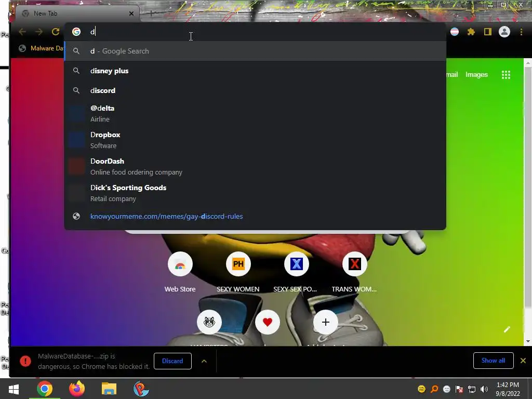Click the red danger icon in downloads bar
Image resolution: width=532 pixels, height=399 pixels.
point(25,361)
